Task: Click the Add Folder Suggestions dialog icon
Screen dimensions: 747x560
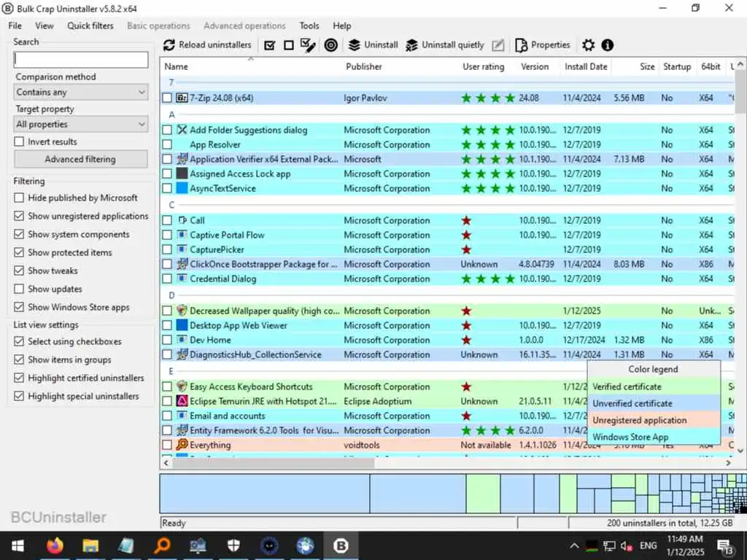Action: pos(182,130)
